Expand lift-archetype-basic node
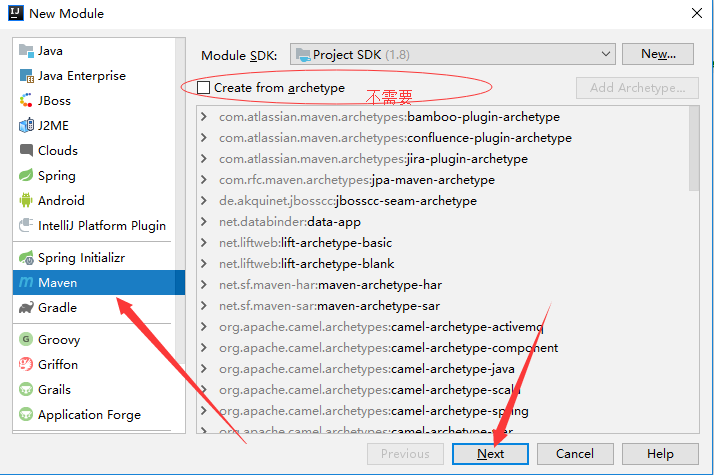Screen dimensions: 714x475 tap(204, 243)
